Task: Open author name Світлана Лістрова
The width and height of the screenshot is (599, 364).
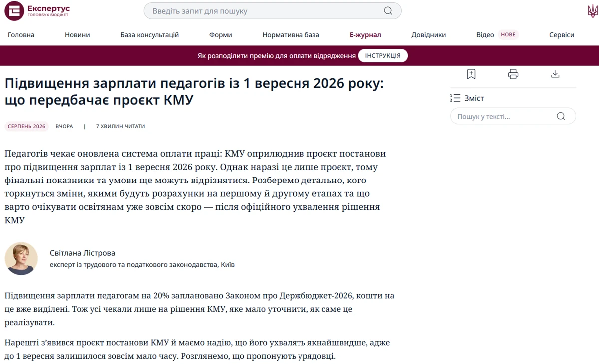Action: pos(82,253)
